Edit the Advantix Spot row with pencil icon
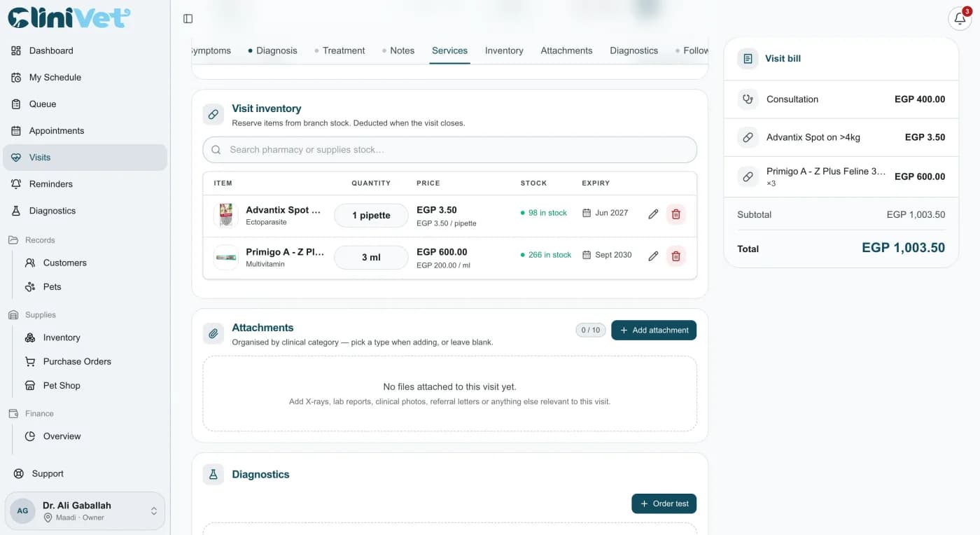The width and height of the screenshot is (980, 535). pos(653,214)
